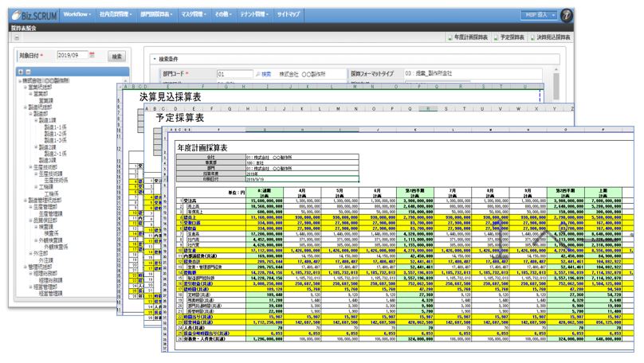Select 外注課 in the department tree

coord(45,260)
